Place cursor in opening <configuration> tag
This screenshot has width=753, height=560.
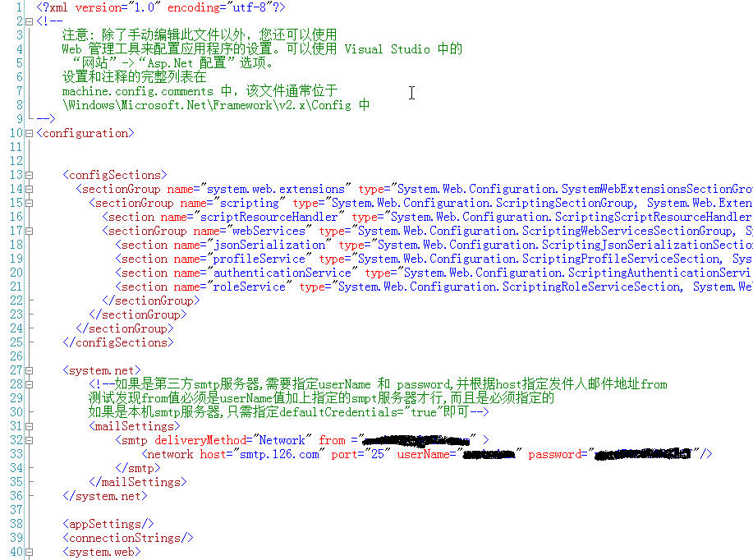click(x=85, y=133)
